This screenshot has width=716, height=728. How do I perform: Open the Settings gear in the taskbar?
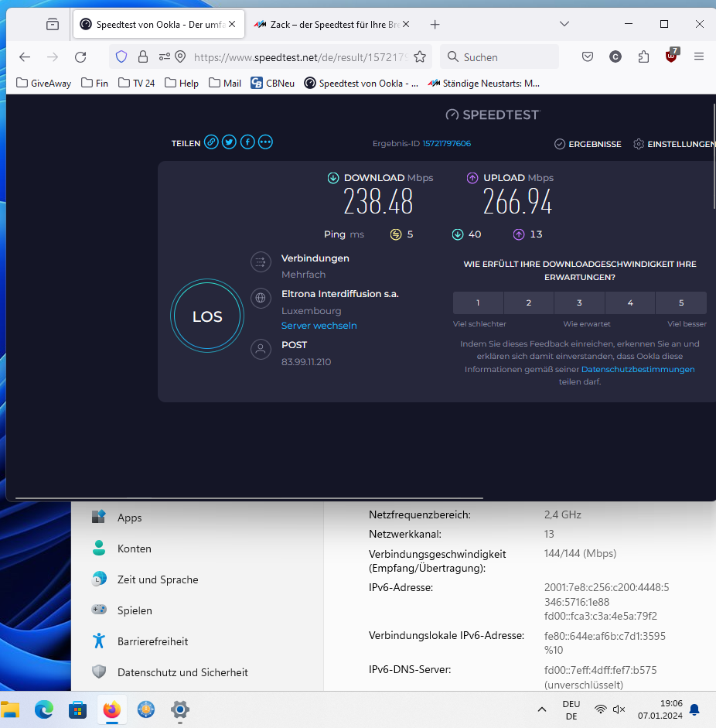180,709
